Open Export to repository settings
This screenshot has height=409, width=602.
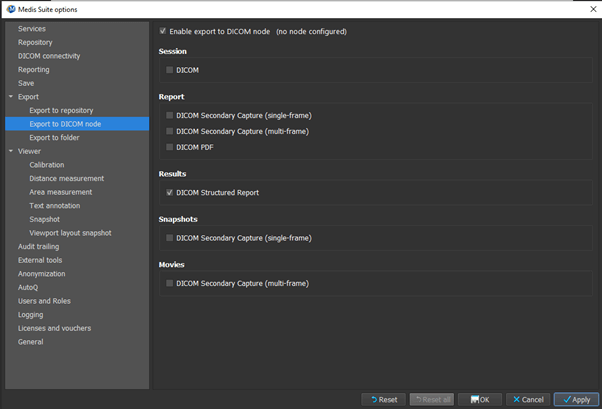point(61,110)
